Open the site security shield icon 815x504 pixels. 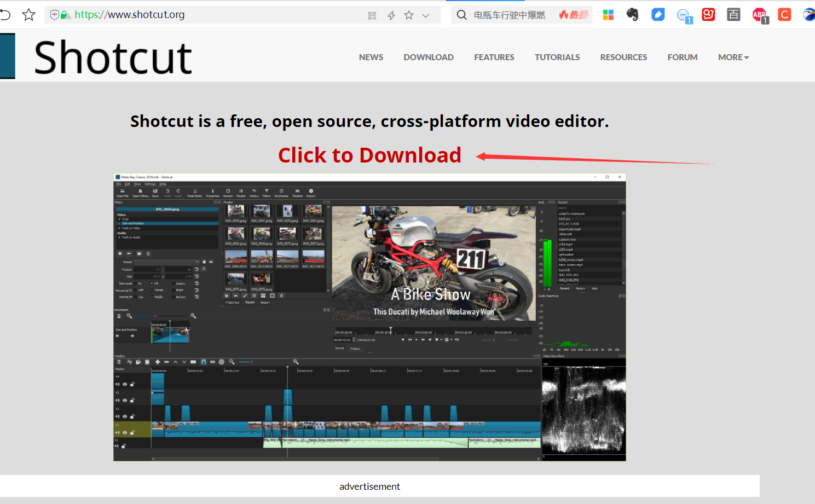click(x=55, y=15)
